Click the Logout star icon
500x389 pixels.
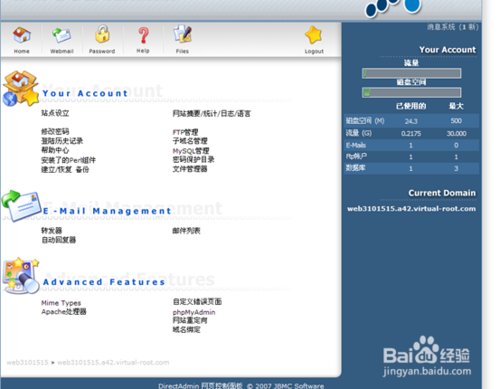(x=314, y=35)
